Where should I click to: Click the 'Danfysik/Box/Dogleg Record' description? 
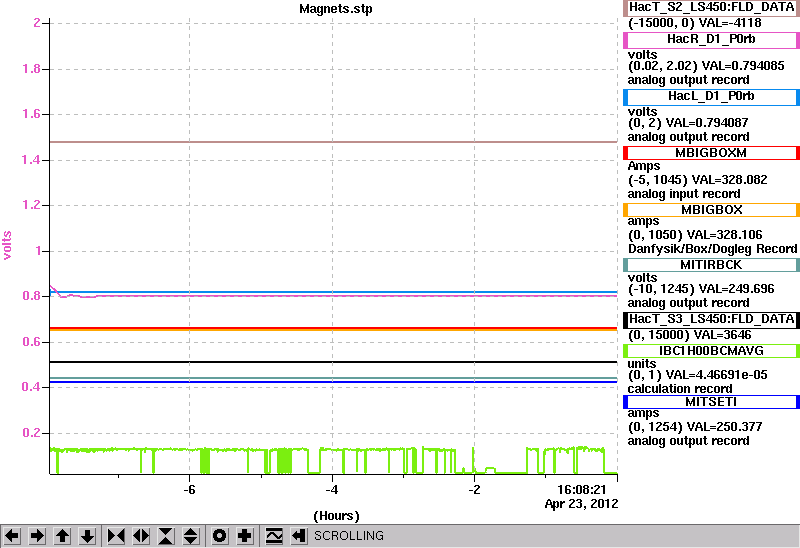coord(713,249)
